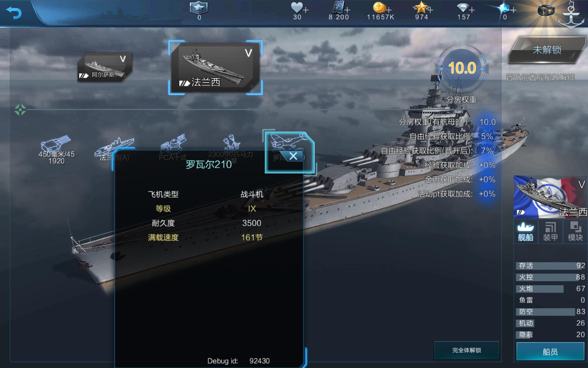Click the 完全体解锁 full unlock button

tap(466, 350)
